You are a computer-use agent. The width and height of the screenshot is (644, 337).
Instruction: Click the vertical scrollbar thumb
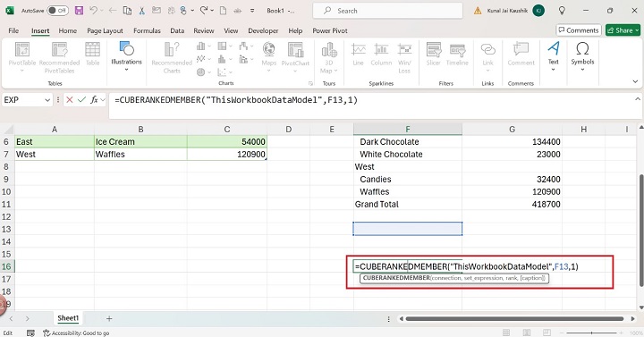(640, 230)
